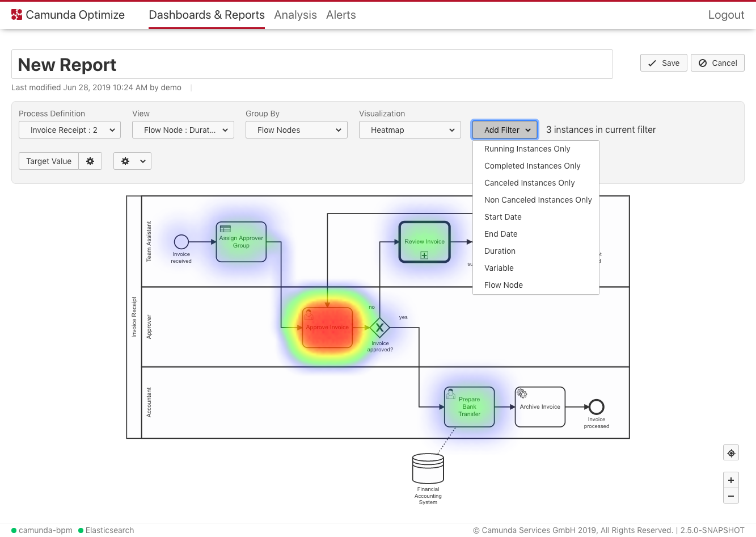Open the Process Definition dropdown

coord(70,130)
